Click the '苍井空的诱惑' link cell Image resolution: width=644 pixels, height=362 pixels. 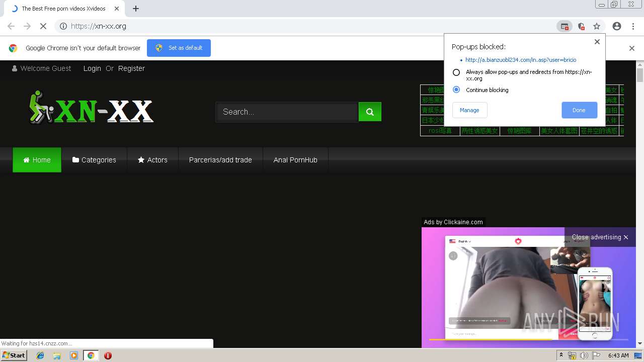pos(598,131)
